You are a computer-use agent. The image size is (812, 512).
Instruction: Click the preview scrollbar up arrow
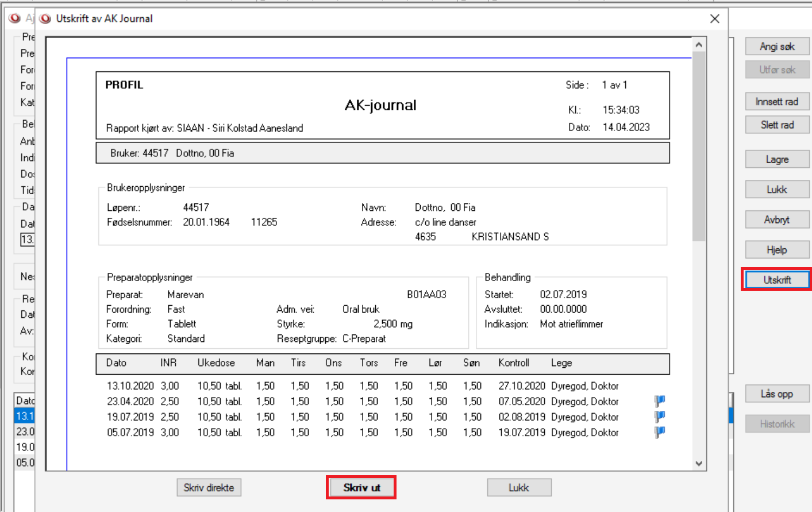(x=699, y=45)
